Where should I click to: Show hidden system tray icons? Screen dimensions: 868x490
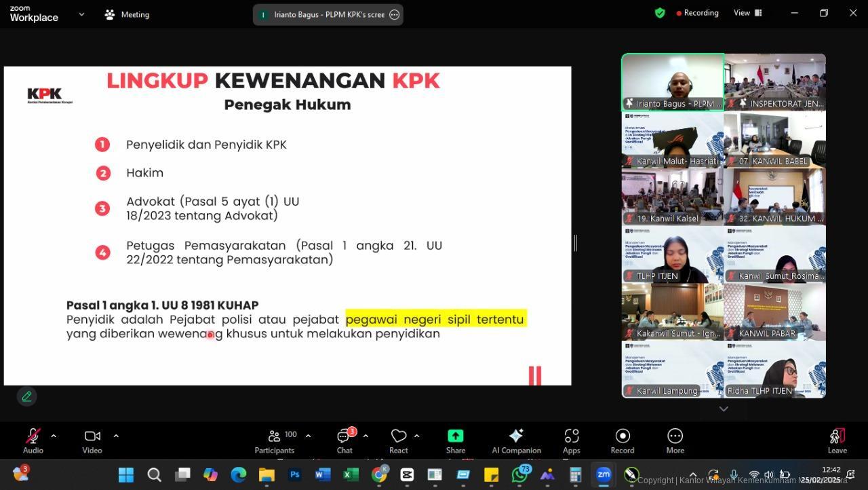pyautogui.click(x=692, y=474)
